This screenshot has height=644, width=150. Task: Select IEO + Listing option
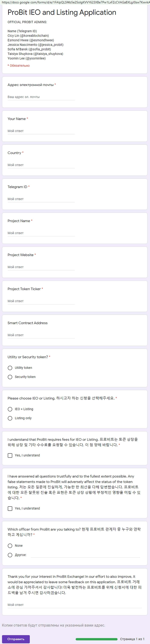(10, 409)
